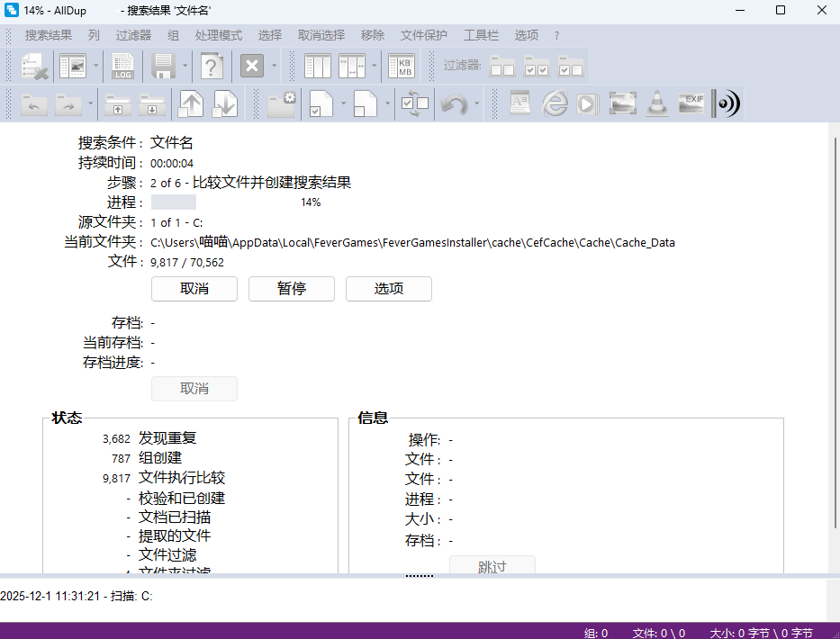Viewport: 840px width, 639px height.
Task: Click the EXIF data icon
Action: pos(691,103)
